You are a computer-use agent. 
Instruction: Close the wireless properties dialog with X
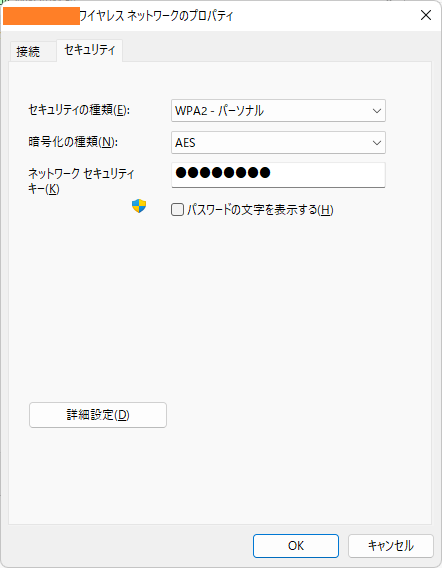pos(426,15)
